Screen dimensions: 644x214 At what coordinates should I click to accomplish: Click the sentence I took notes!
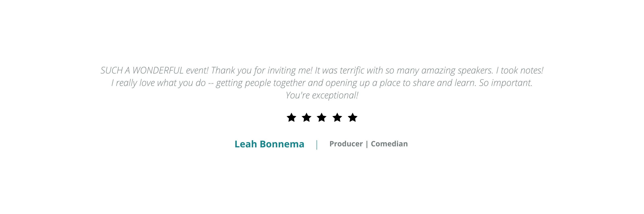(520, 70)
